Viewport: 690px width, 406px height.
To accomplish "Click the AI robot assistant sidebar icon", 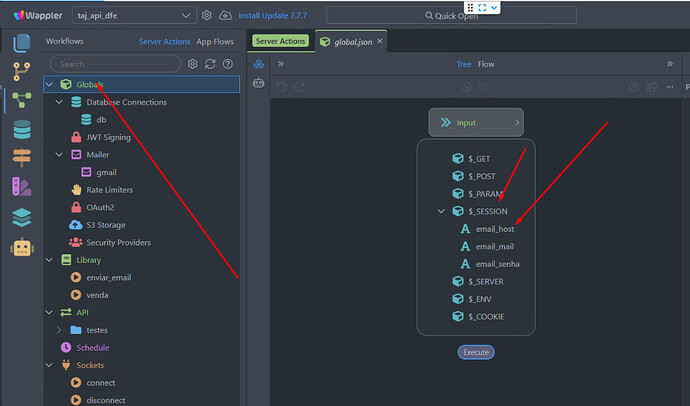I will tap(21, 247).
